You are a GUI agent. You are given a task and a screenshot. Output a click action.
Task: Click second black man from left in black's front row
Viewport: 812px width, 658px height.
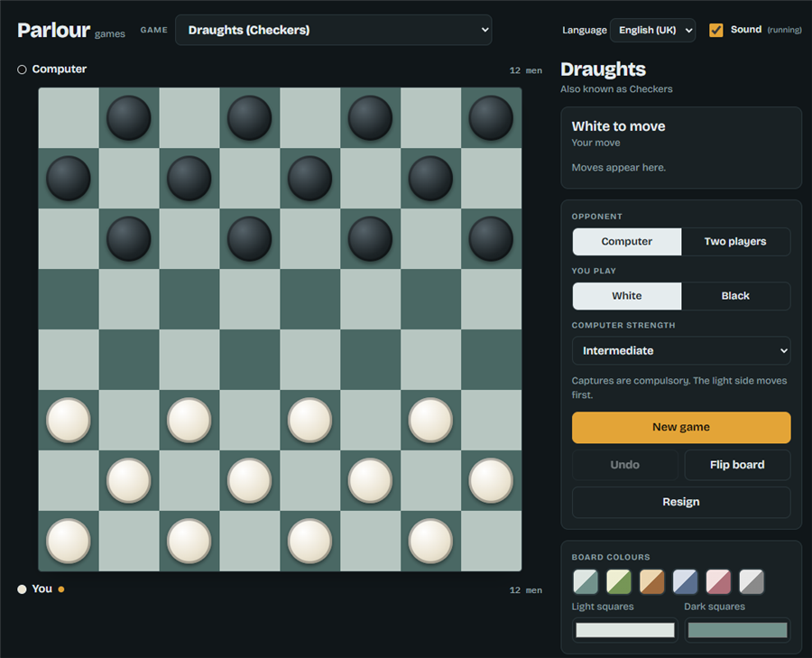click(250, 238)
